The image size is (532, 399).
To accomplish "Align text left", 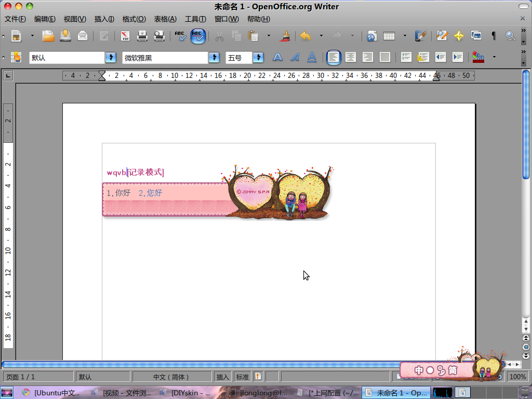I will [x=334, y=57].
